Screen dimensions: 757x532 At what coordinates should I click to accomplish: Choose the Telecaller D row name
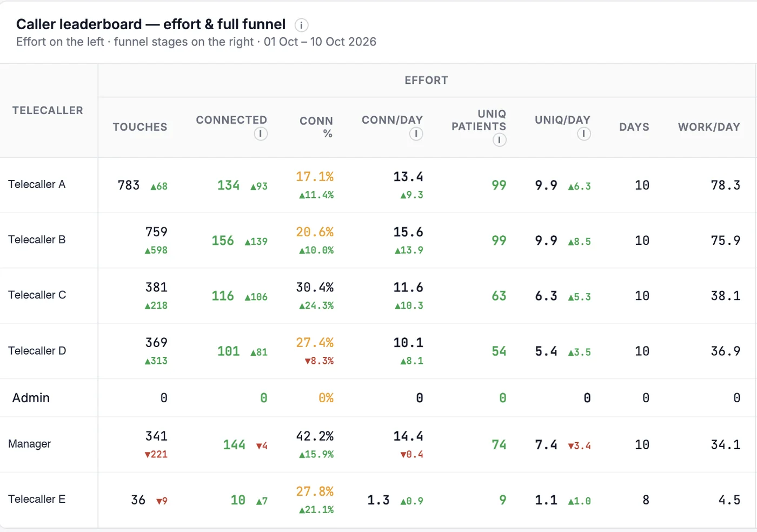coord(37,350)
